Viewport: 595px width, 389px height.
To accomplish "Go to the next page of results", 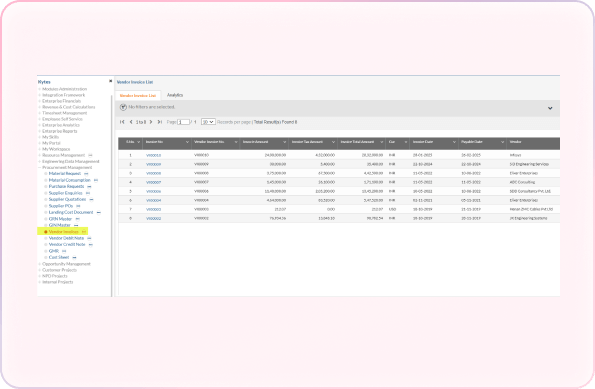I will point(151,122).
